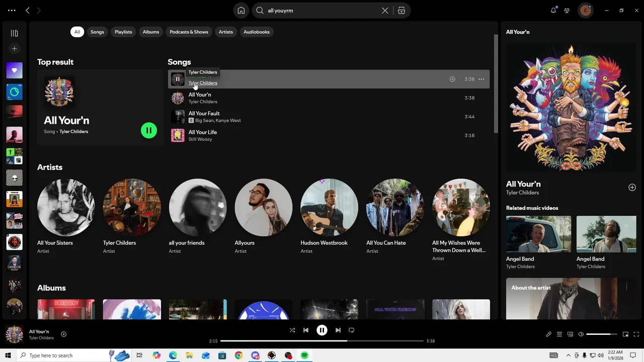Open File Explorer from the taskbar
The height and width of the screenshot is (362, 644).
tap(189, 355)
